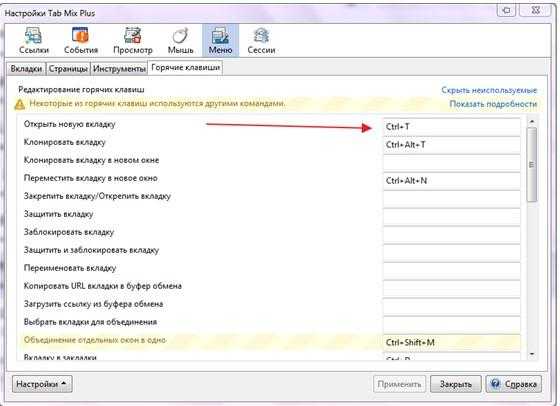Click the Скрыть неиспользуемые link

tap(489, 90)
